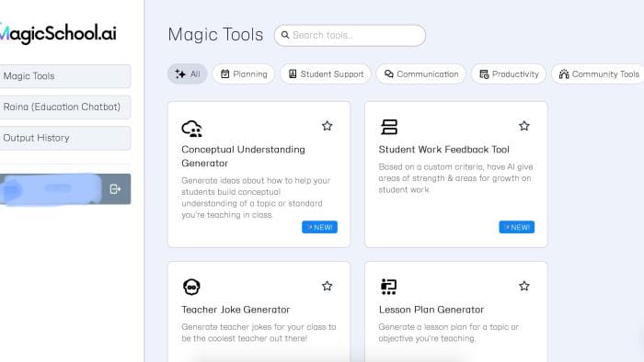Star the Lesson Plan Generator tool
Viewport: 644px width, 362px height.
[524, 286]
